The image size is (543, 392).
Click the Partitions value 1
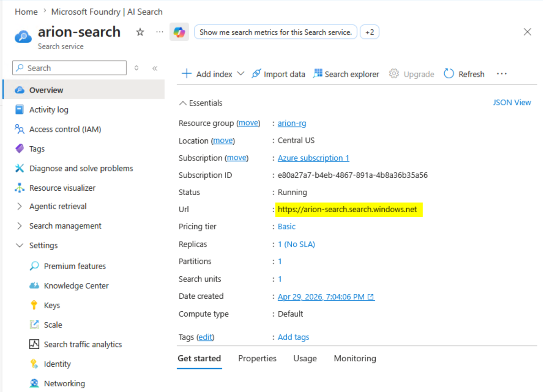click(280, 262)
